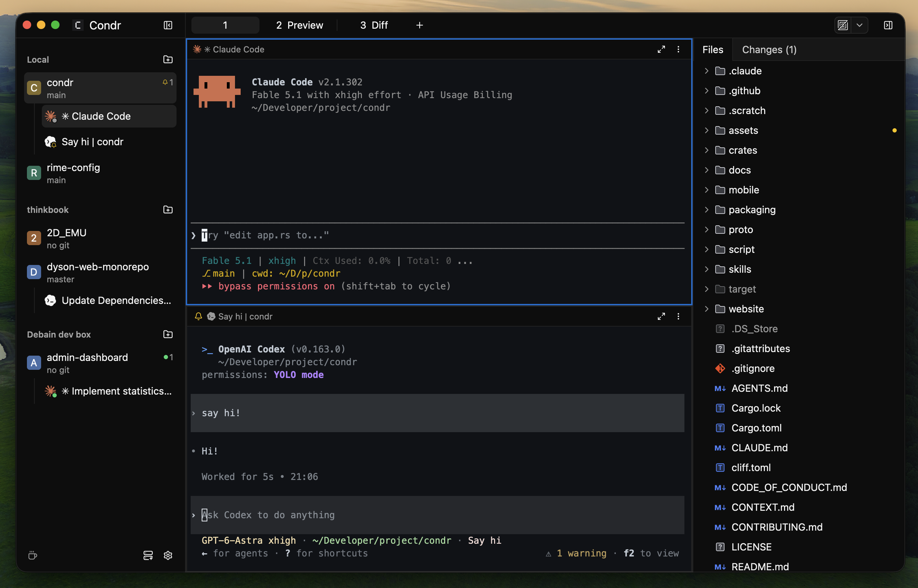Click the Condr app logo icon
The width and height of the screenshot is (918, 588).
78,25
